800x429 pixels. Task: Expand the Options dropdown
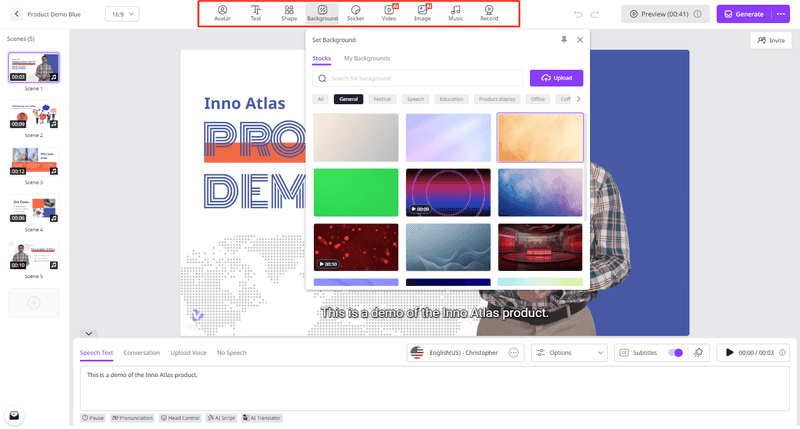point(569,352)
